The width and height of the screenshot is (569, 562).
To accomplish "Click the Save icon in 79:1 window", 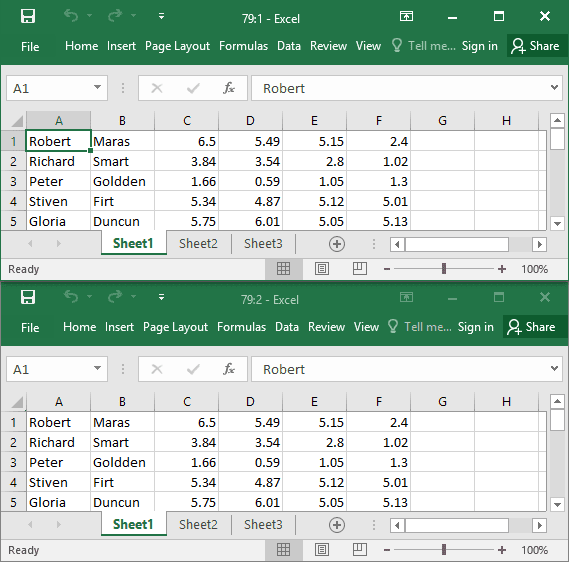I will click(28, 16).
